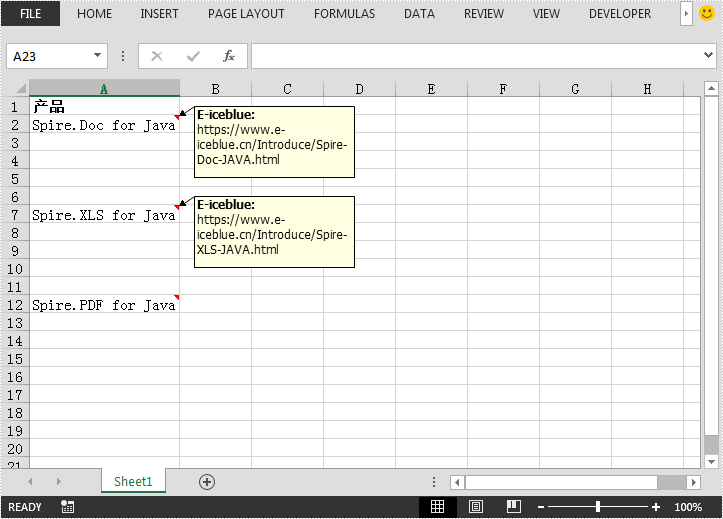Switch to Normal view icon

(437, 507)
